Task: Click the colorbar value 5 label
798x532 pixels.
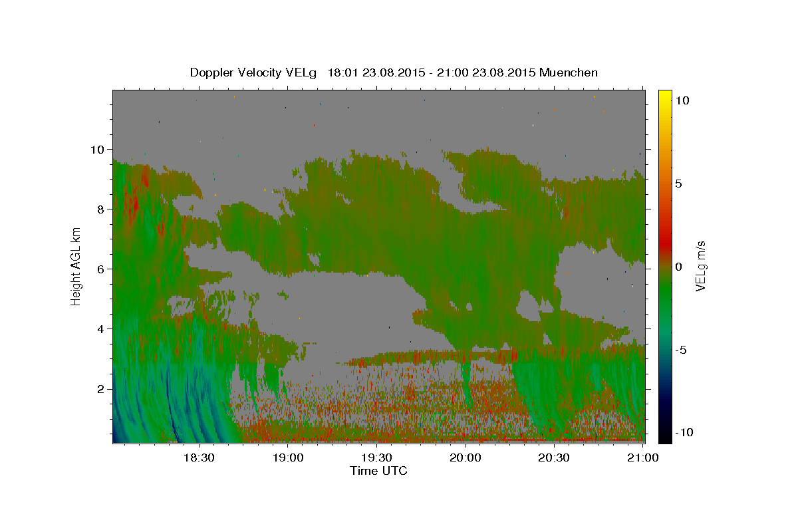Action: (x=679, y=183)
